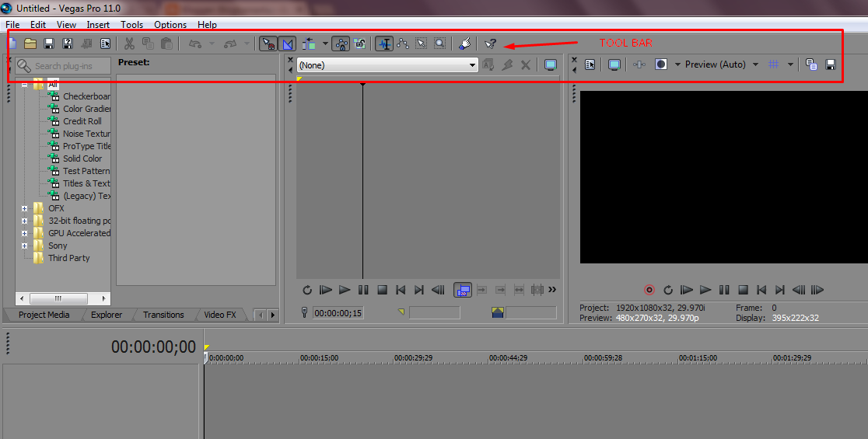This screenshot has width=868, height=439.
Task: Clear Trimmer history with lightning icon
Action: coord(507,64)
